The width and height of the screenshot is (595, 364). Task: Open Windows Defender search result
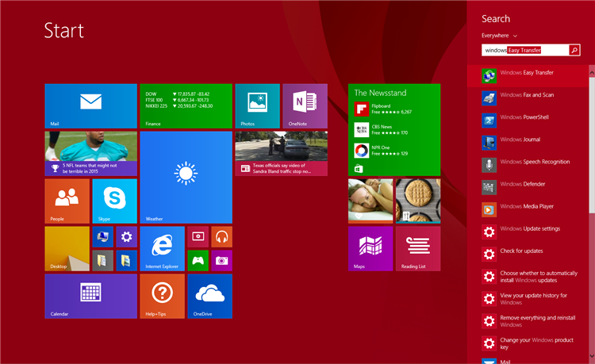click(x=528, y=187)
